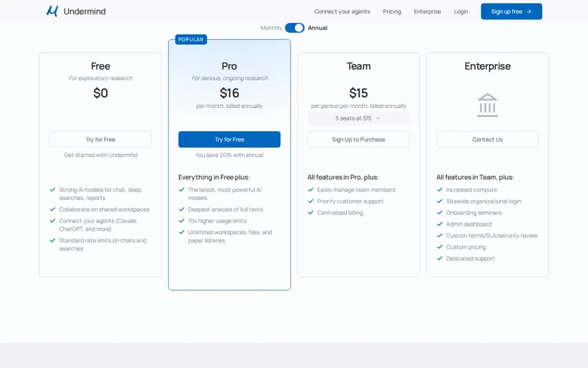
Task: Click 'For serious, ongoing research' subtitle
Action: click(x=230, y=78)
